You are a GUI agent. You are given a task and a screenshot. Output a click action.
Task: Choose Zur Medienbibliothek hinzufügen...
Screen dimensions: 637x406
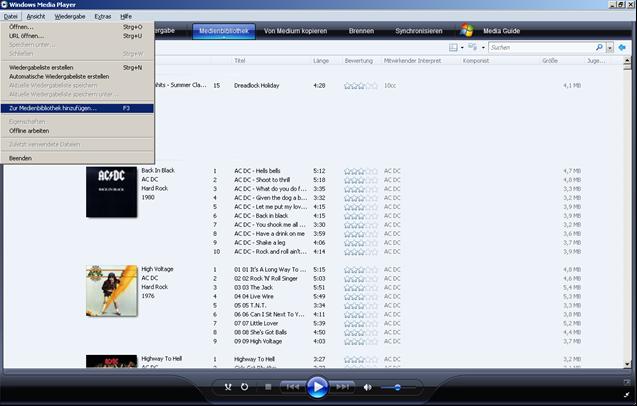[77, 108]
